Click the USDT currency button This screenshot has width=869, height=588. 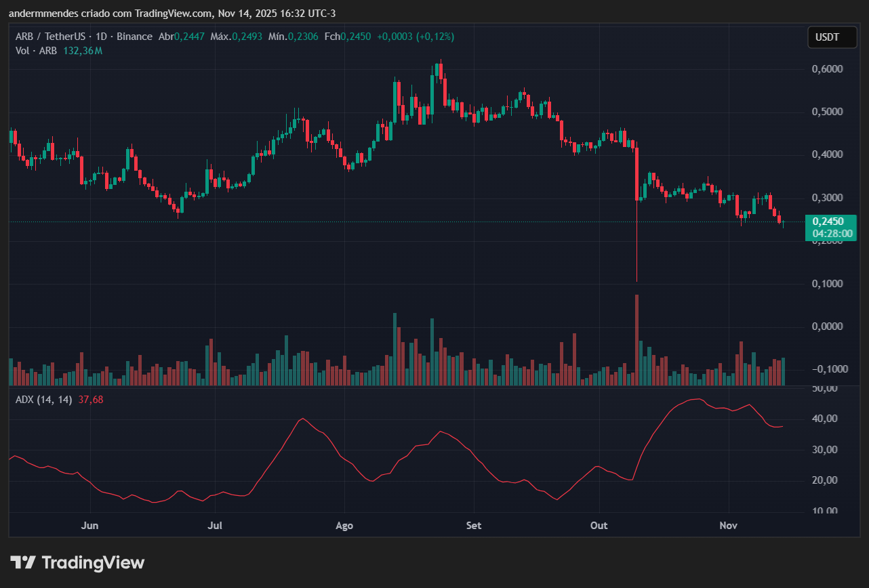(832, 37)
